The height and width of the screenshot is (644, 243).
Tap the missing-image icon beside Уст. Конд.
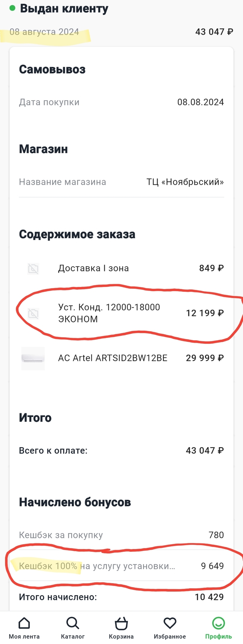tap(33, 314)
